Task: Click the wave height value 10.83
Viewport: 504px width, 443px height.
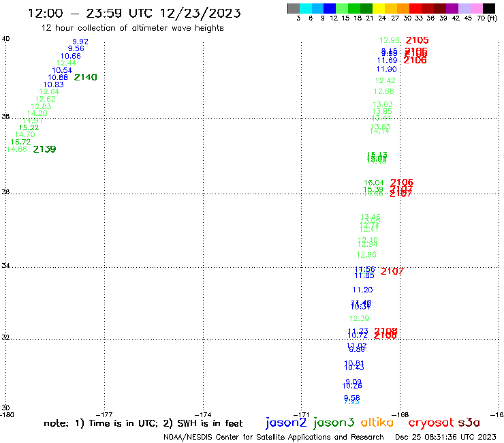Action: (54, 85)
